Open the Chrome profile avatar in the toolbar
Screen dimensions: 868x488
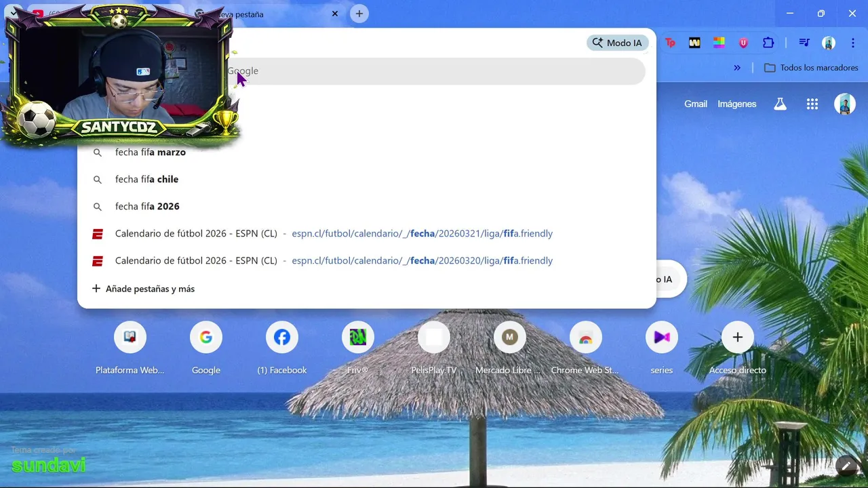click(829, 43)
